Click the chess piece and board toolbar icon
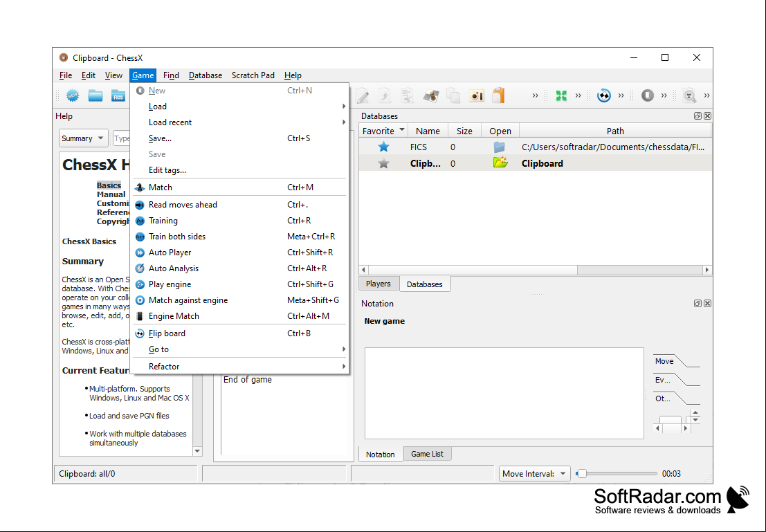The image size is (766, 532). click(x=431, y=95)
